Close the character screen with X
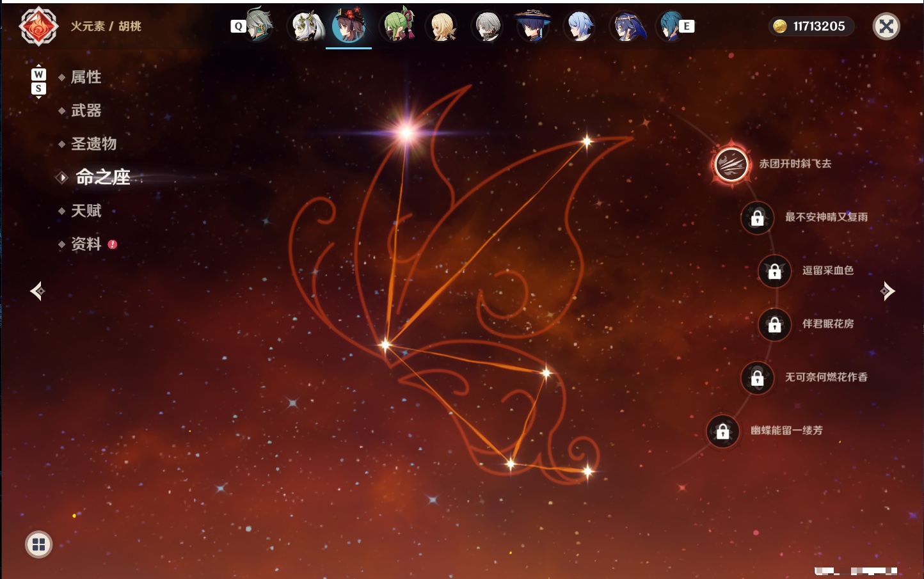This screenshot has height=579, width=924. 886,26
